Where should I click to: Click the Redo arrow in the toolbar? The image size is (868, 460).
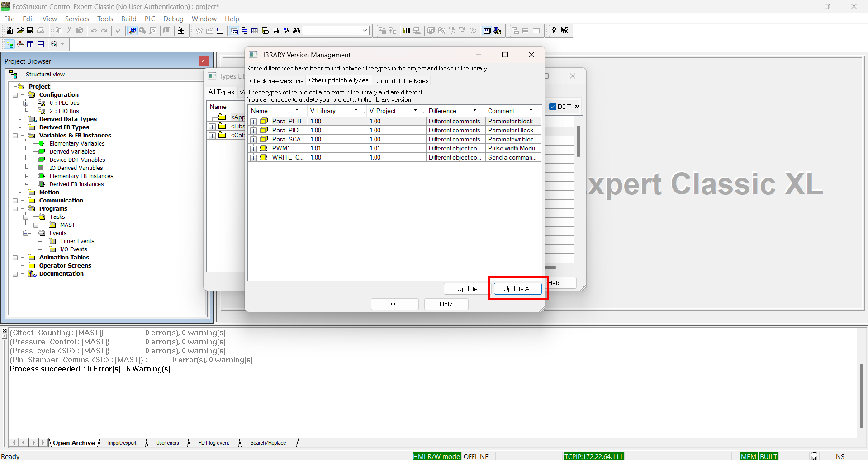104,30
